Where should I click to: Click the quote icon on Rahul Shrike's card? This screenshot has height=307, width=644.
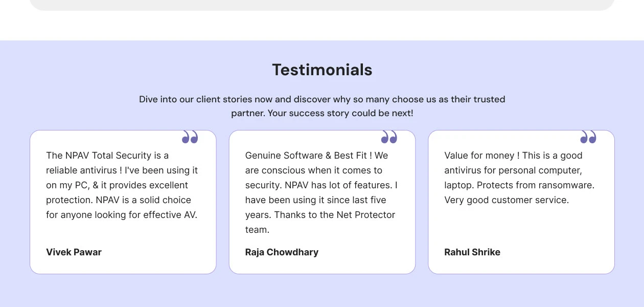click(588, 137)
